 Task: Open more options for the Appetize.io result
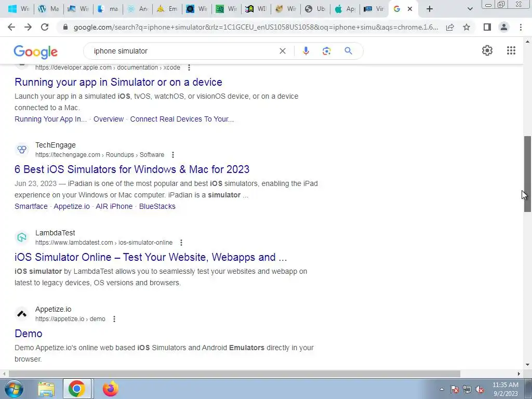tap(114, 319)
